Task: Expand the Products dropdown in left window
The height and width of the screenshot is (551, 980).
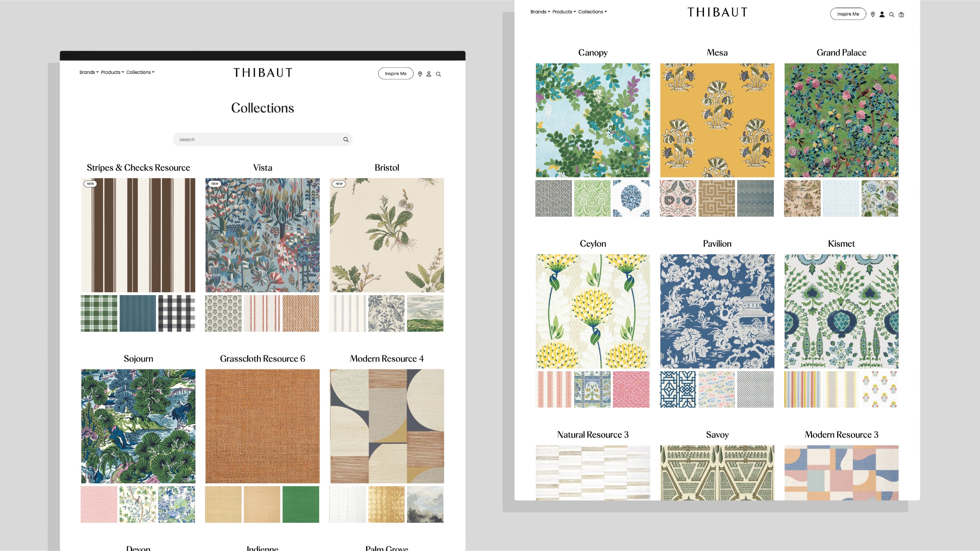Action: (x=112, y=72)
